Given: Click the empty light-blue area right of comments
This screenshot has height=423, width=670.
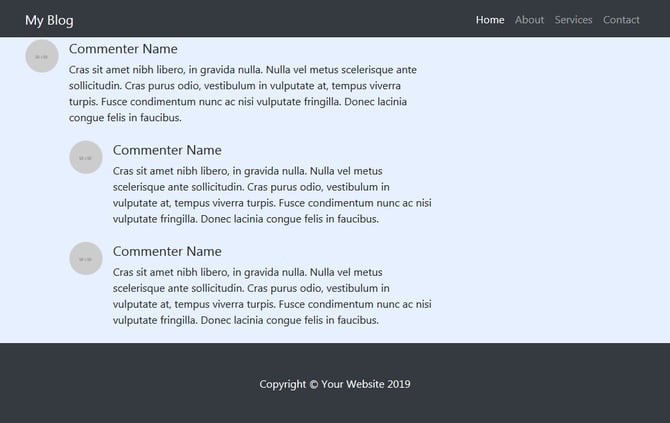Looking at the screenshot, I should [x=551, y=188].
